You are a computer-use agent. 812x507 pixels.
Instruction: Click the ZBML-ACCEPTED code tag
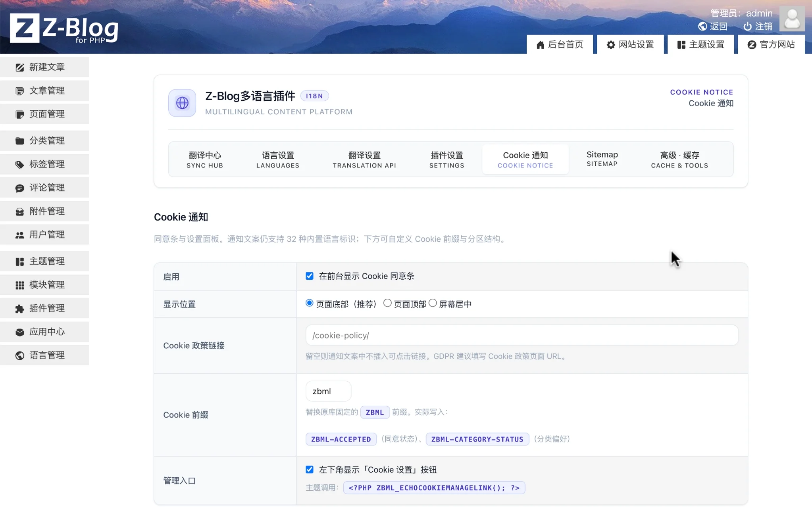pyautogui.click(x=341, y=439)
